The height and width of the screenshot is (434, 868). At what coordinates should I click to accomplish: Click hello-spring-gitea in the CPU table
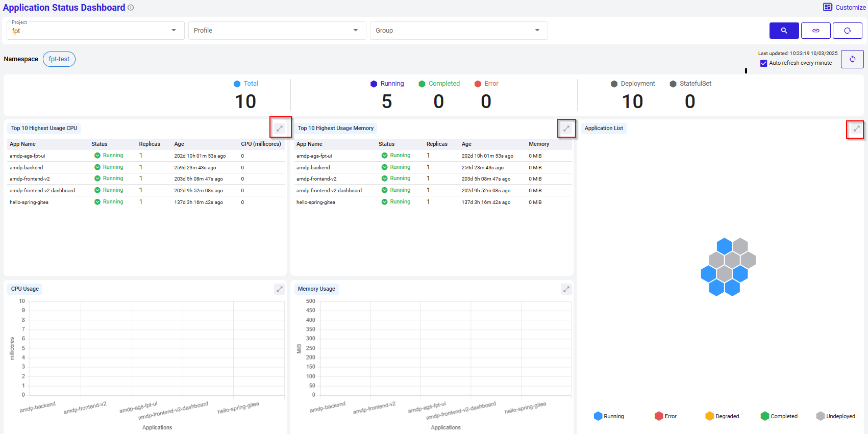[29, 202]
